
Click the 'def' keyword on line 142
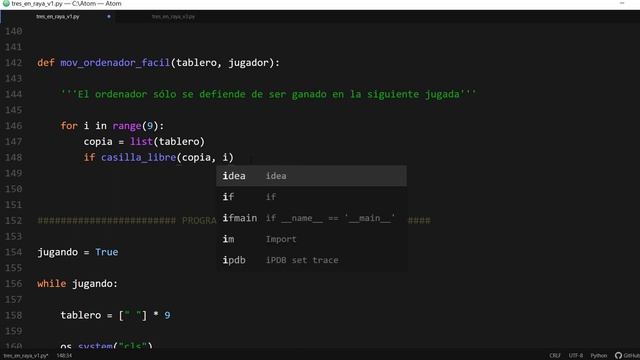(x=46, y=63)
